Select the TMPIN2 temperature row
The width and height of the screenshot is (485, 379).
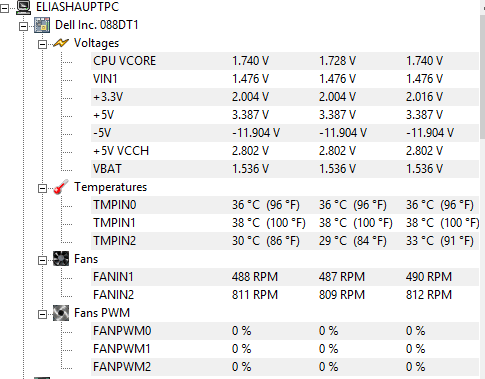pyautogui.click(x=285, y=241)
